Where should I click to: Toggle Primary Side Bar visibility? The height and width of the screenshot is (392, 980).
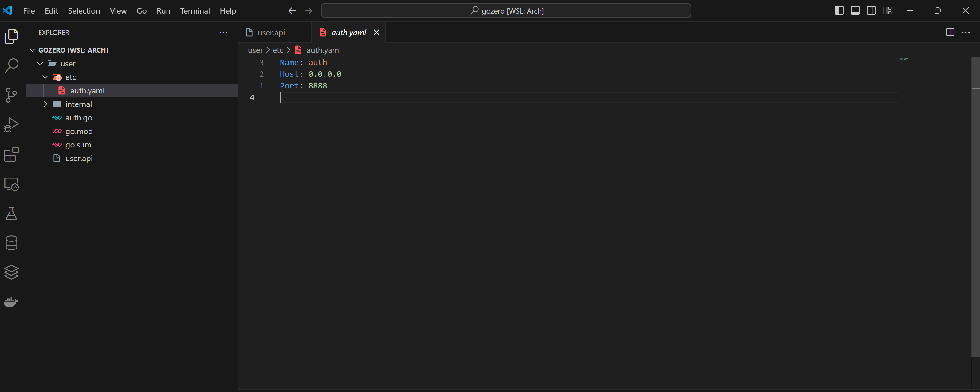pos(839,11)
